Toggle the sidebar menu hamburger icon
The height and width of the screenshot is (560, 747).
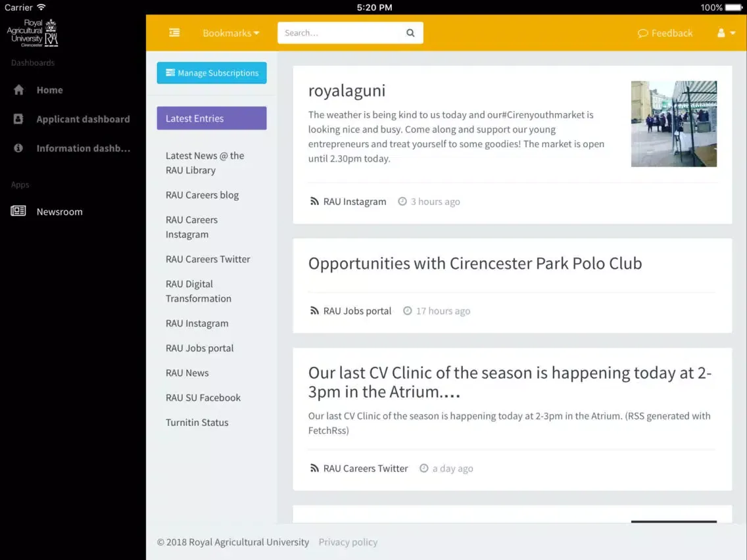tap(174, 32)
